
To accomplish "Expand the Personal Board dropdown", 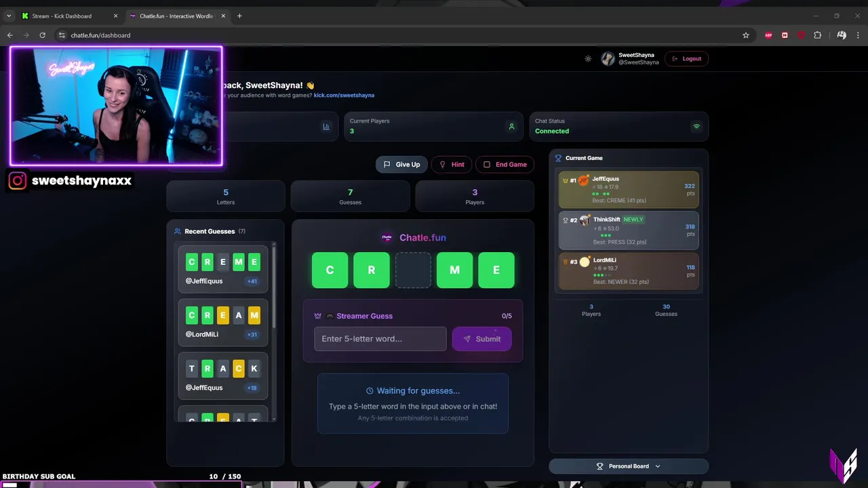I will click(629, 466).
